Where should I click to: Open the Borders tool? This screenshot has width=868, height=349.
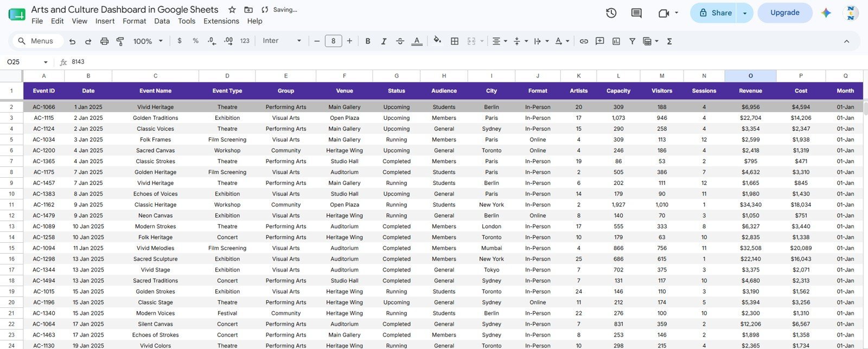pos(455,41)
